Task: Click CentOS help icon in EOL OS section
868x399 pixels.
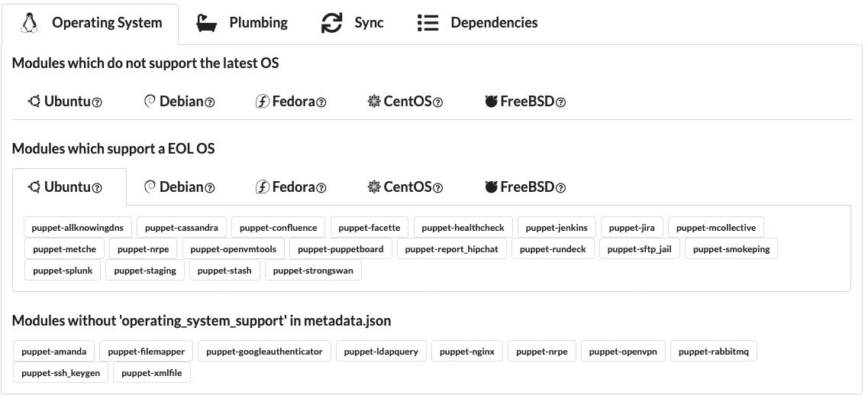Action: pyautogui.click(x=437, y=188)
